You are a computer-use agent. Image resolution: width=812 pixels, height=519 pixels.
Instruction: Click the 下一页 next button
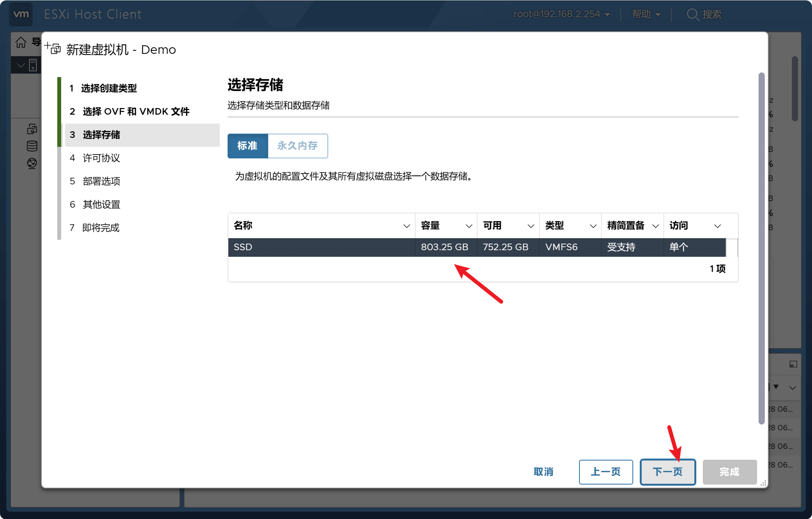tap(668, 472)
